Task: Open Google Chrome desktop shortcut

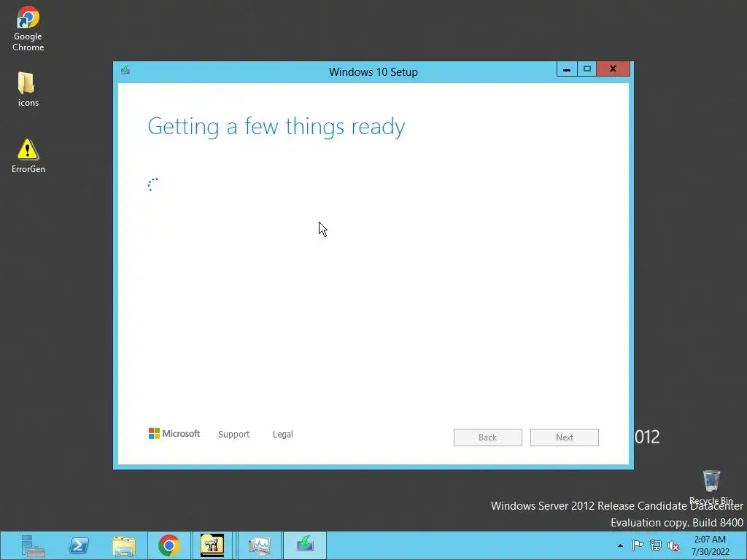Action: pos(28,28)
